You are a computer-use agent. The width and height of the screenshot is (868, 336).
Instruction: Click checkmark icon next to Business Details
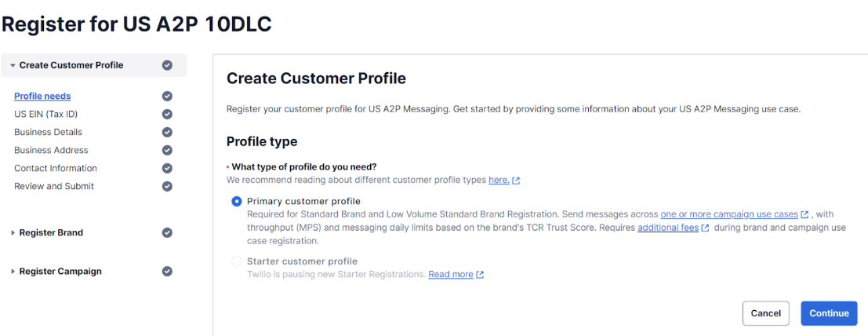click(167, 132)
